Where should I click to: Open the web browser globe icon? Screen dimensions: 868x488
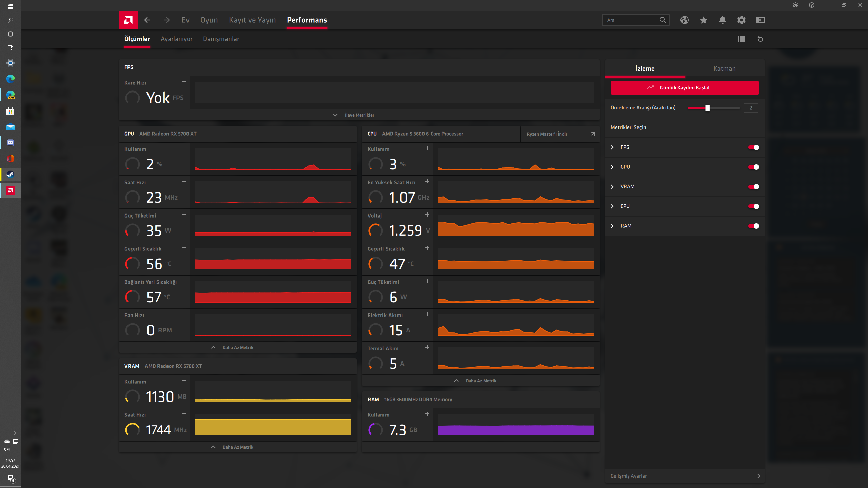[684, 20]
